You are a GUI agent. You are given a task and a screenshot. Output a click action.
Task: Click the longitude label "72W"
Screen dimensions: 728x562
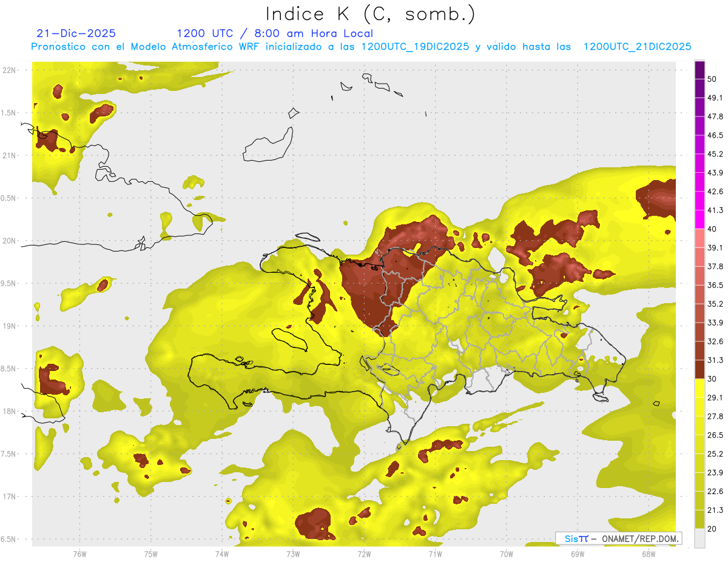coord(364,554)
